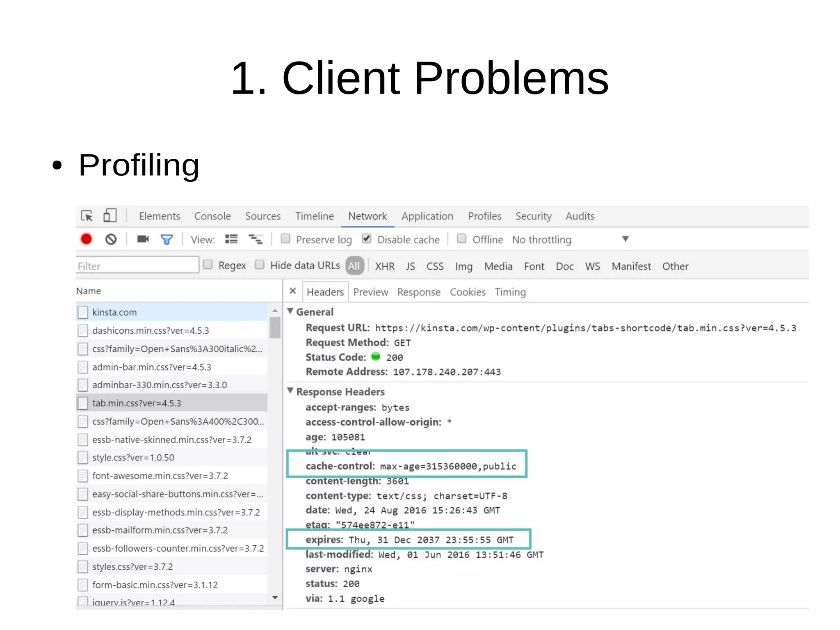Filter requests by CSS
840x630 pixels.
[435, 266]
